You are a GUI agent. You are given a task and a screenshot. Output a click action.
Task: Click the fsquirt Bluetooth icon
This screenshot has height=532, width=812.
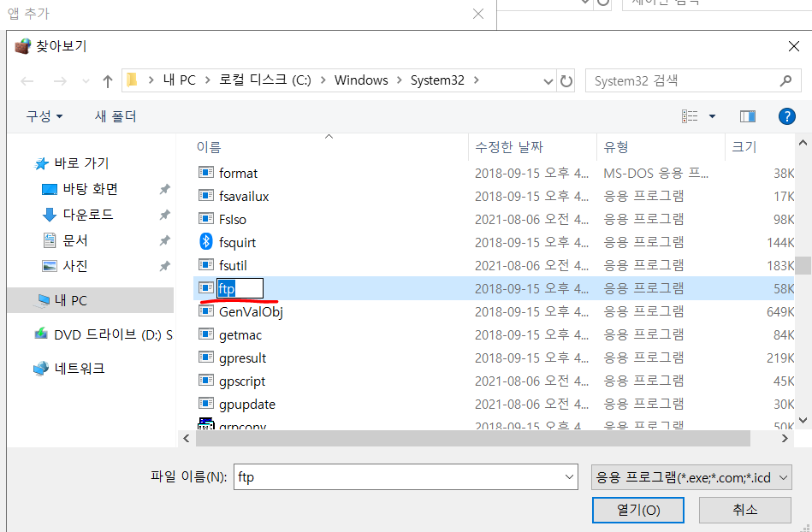coord(206,241)
